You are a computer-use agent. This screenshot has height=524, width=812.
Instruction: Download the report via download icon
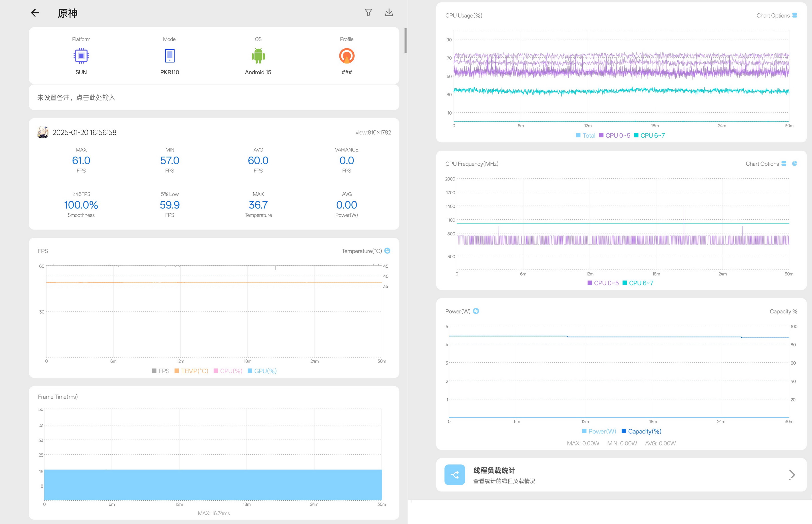[389, 13]
